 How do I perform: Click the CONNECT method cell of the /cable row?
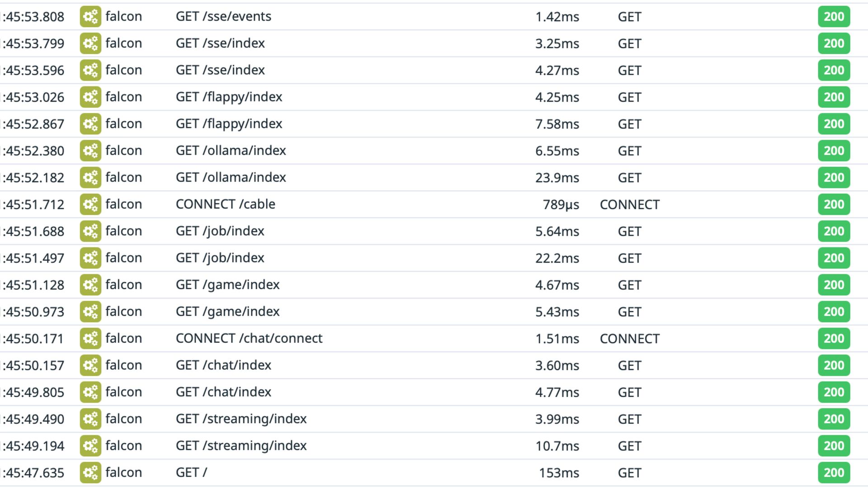(629, 205)
